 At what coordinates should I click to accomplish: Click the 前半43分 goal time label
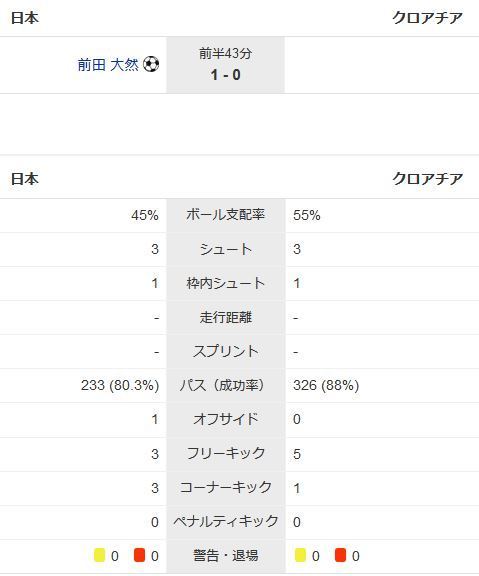(x=226, y=54)
